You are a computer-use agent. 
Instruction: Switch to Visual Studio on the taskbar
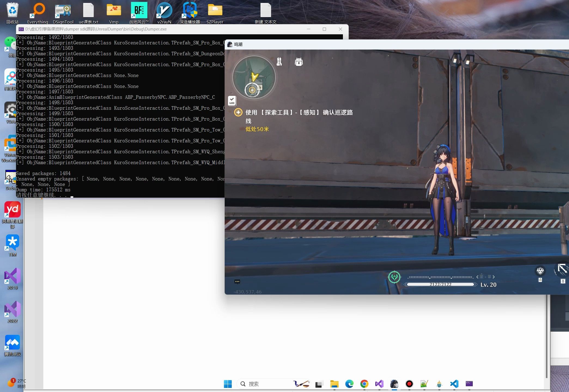click(379, 384)
